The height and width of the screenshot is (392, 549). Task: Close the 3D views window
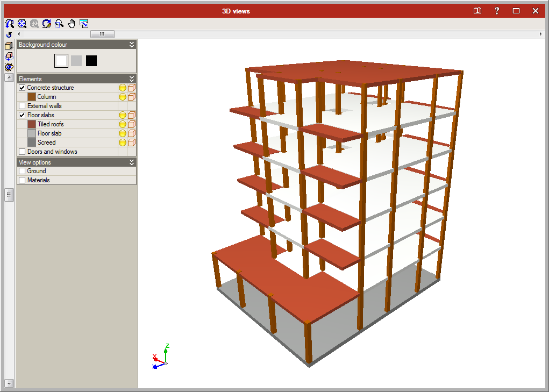[x=536, y=11]
